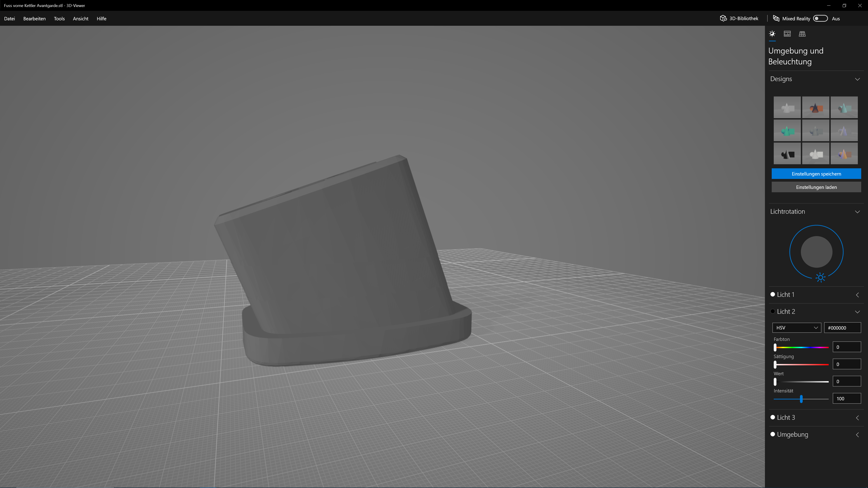Select the black shapes design thumbnail
Viewport: 868px width, 488px height.
tap(787, 154)
